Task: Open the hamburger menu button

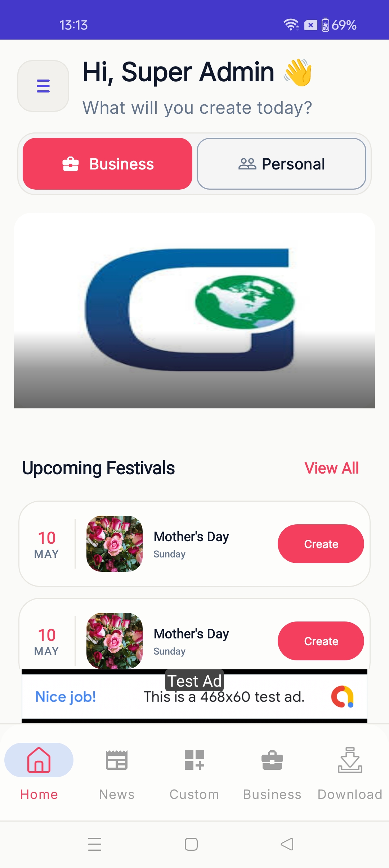Action: (43, 86)
